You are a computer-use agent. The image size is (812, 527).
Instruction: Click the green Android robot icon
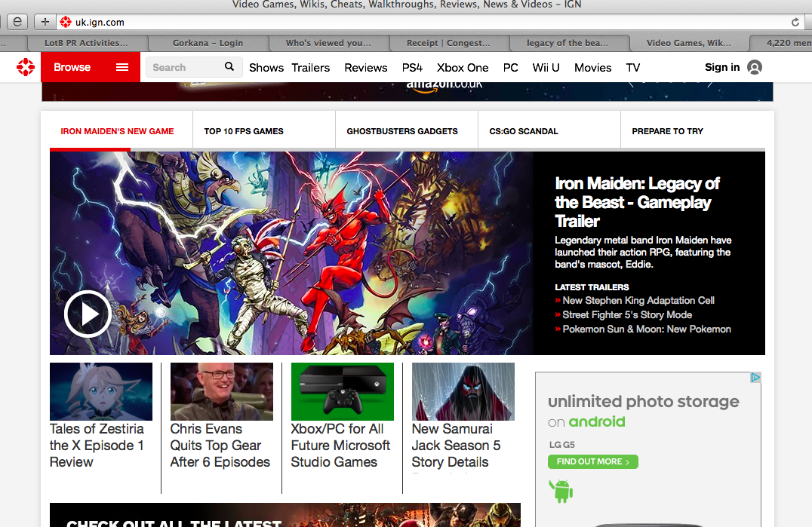pyautogui.click(x=561, y=491)
